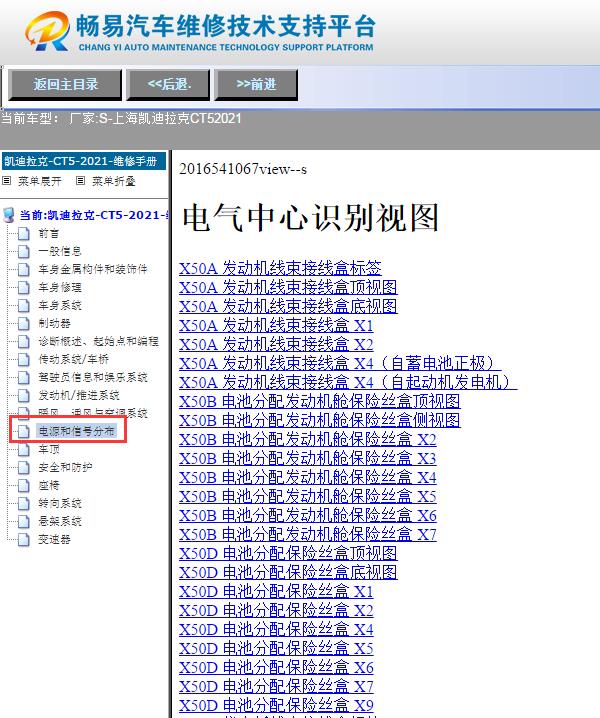Image resolution: width=600 pixels, height=718 pixels.
Task: Open X50A X4（自起动机发电机）link
Action: click(x=348, y=382)
